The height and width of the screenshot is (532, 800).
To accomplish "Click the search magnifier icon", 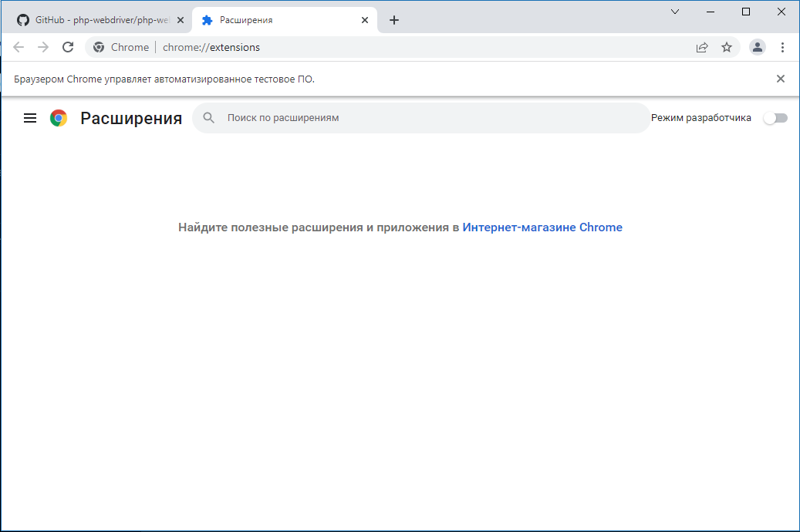I will point(208,118).
